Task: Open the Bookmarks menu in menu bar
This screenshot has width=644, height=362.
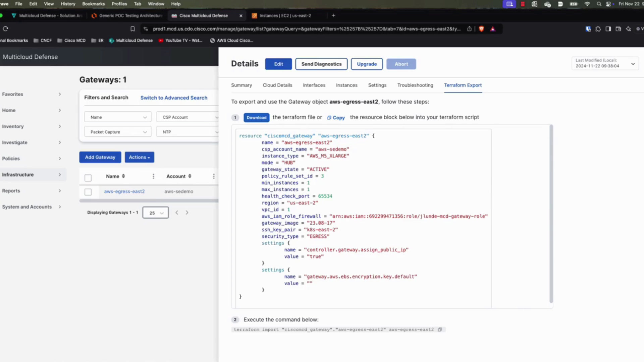Action: pos(93,4)
